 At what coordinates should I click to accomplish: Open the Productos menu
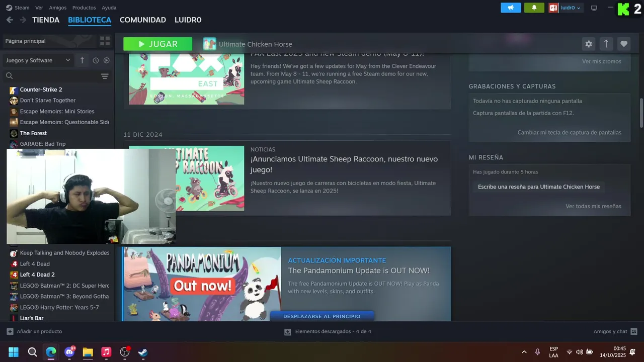pyautogui.click(x=84, y=8)
